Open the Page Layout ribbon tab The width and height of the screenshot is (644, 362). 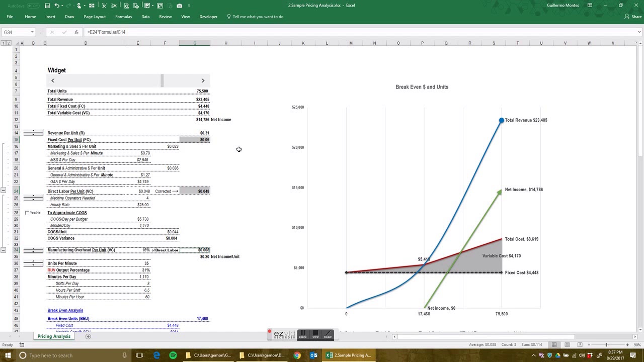tap(95, 17)
